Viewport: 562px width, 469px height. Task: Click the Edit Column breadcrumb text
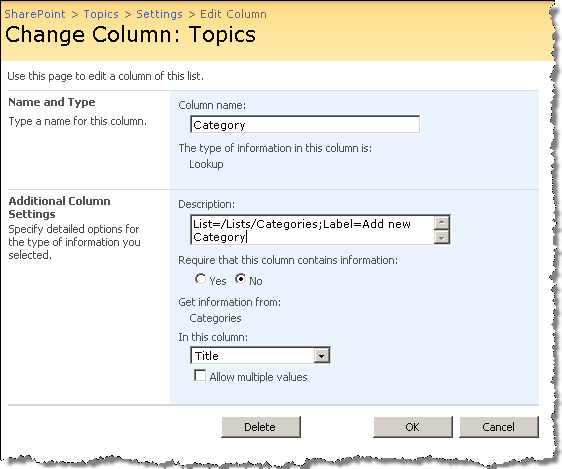pyautogui.click(x=233, y=14)
